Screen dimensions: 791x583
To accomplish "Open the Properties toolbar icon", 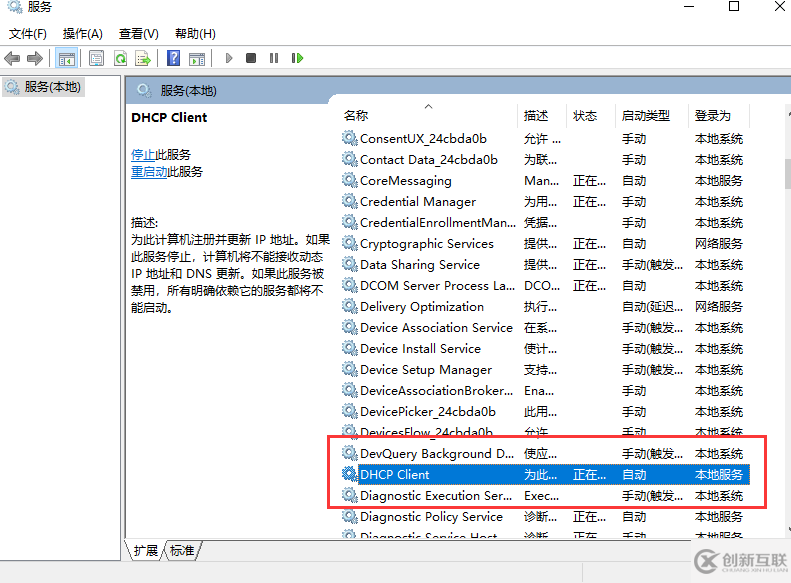I will click(x=96, y=59).
